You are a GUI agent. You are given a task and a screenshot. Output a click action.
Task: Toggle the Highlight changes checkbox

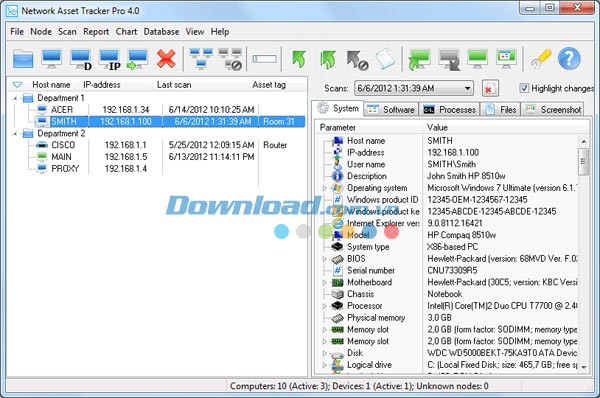point(524,88)
